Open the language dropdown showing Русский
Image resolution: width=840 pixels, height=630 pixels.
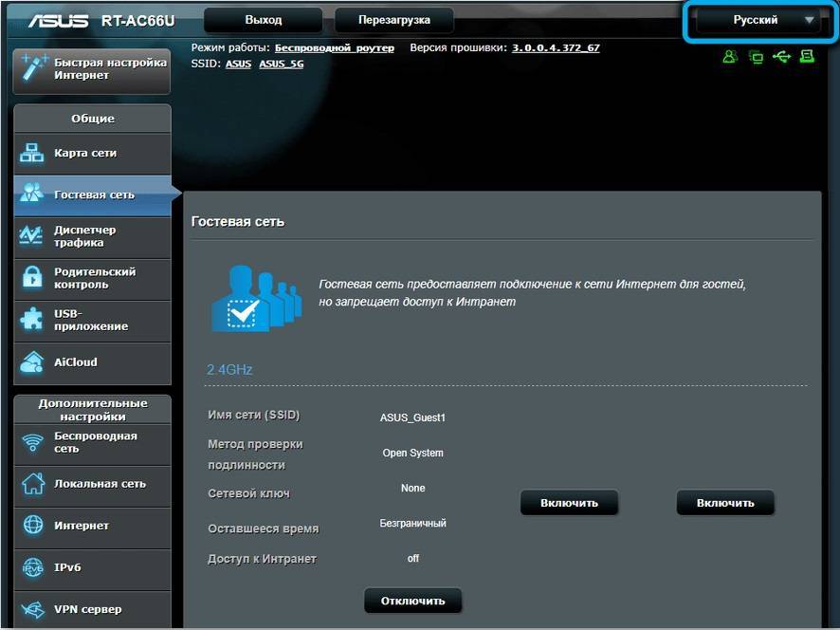(x=755, y=20)
